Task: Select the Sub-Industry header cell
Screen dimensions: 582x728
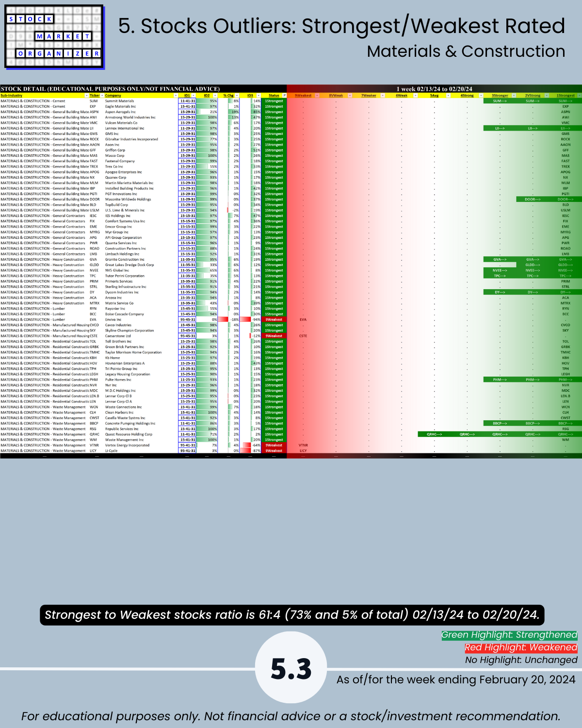Action: click(x=44, y=96)
